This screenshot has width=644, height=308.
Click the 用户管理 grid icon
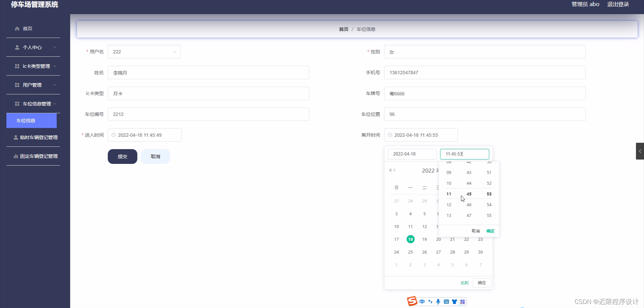[17, 85]
